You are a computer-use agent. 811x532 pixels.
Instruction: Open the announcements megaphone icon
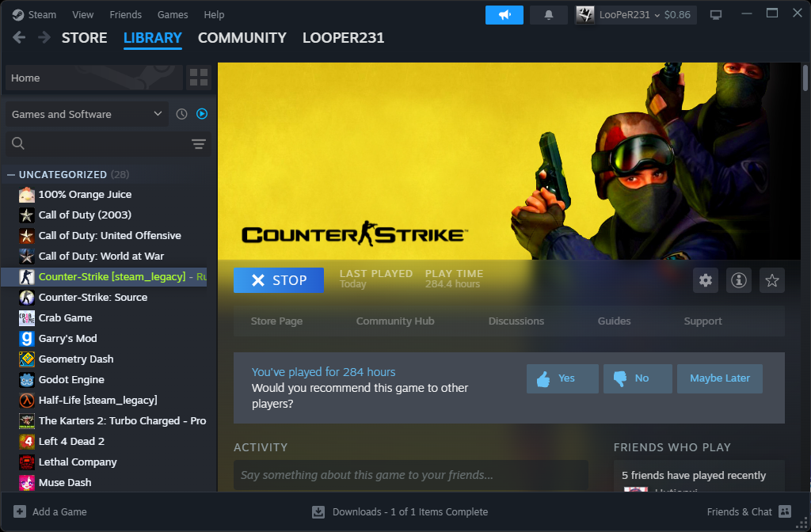504,15
